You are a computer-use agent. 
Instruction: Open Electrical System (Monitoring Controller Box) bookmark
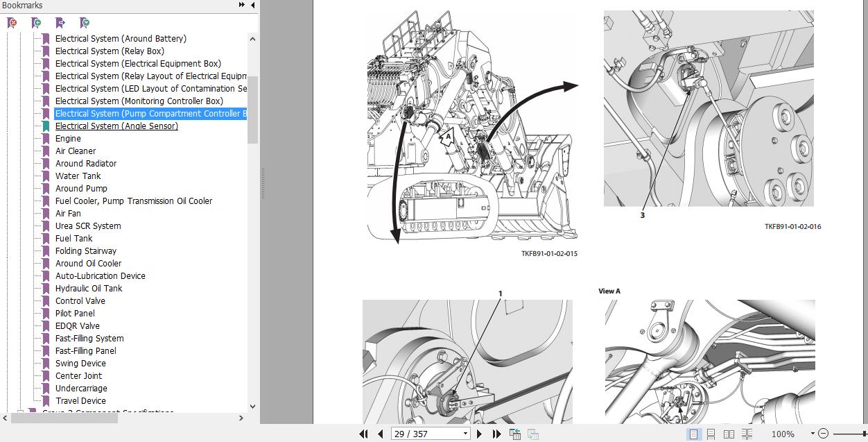coord(139,101)
